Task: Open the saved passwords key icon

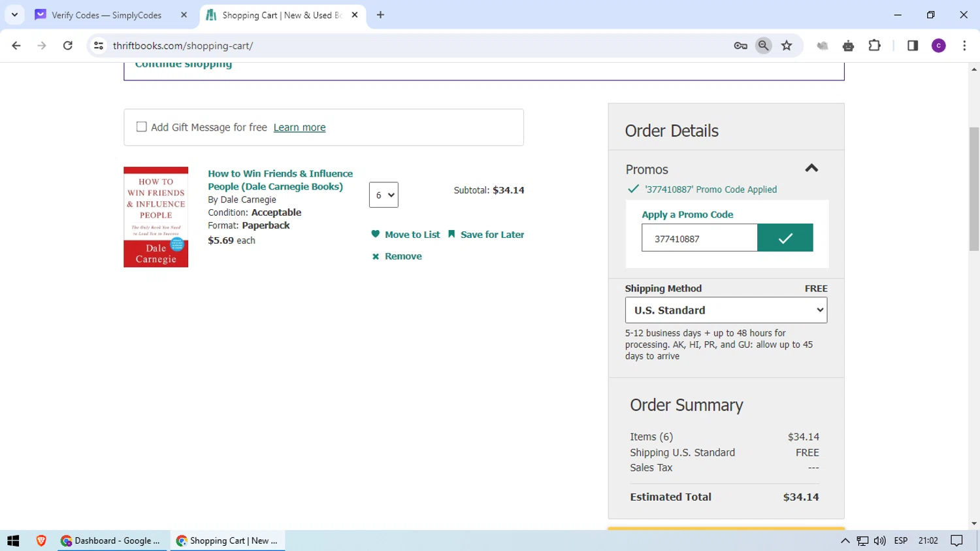Action: pyautogui.click(x=740, y=46)
